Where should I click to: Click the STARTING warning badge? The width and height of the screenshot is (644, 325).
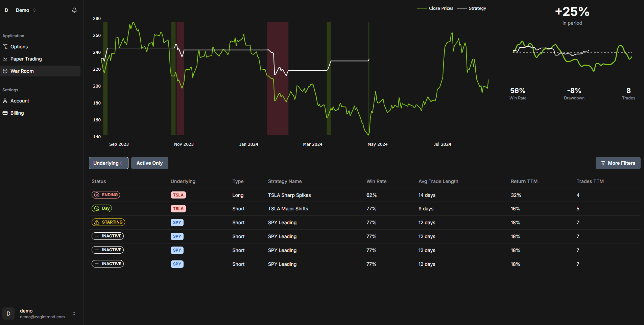tap(108, 222)
